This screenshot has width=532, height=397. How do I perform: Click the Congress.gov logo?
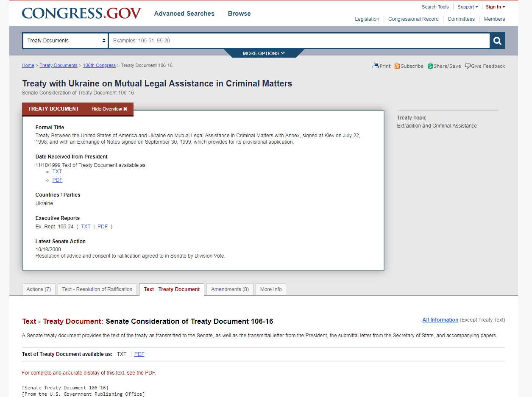tap(81, 13)
